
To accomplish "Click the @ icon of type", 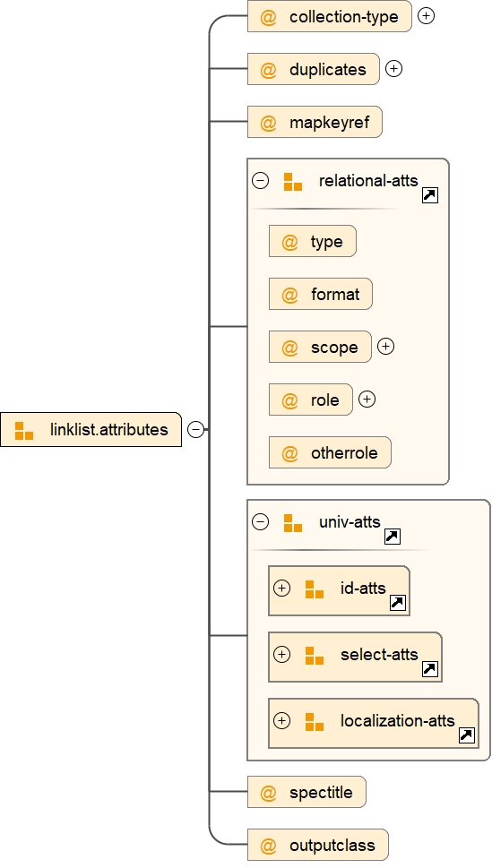I will point(289,242).
